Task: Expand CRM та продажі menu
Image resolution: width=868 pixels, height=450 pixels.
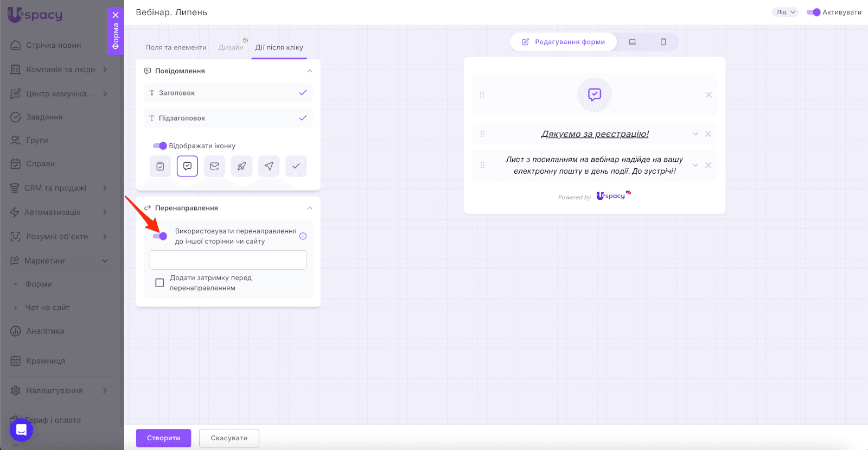Action: 105,188
